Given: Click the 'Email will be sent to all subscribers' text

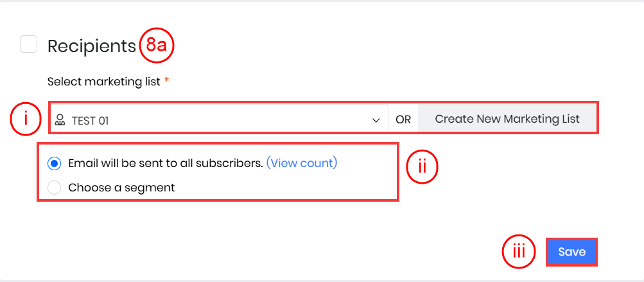Looking at the screenshot, I should (x=166, y=163).
